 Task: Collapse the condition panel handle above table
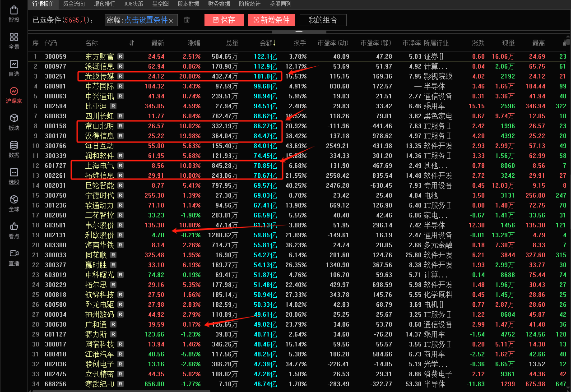pyautogui.click(x=298, y=32)
